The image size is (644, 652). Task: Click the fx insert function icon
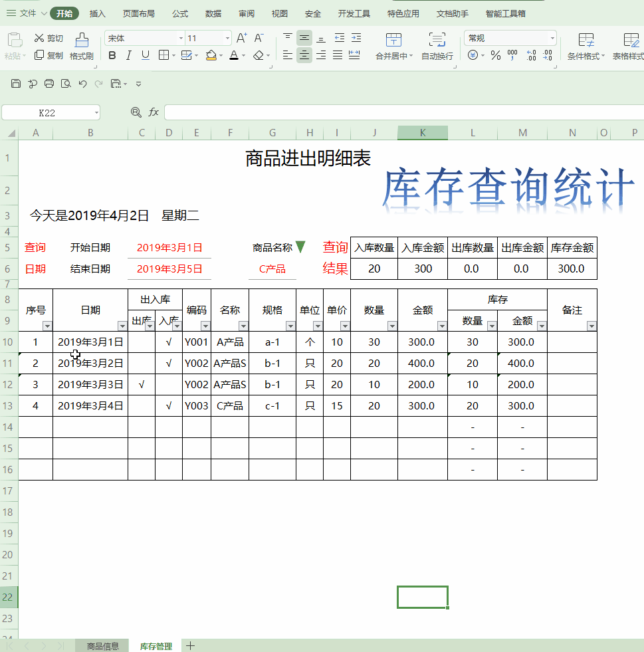(x=154, y=112)
